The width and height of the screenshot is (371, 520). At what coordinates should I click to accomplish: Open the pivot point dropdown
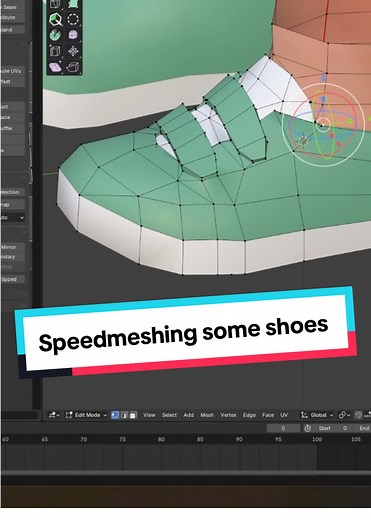(344, 415)
